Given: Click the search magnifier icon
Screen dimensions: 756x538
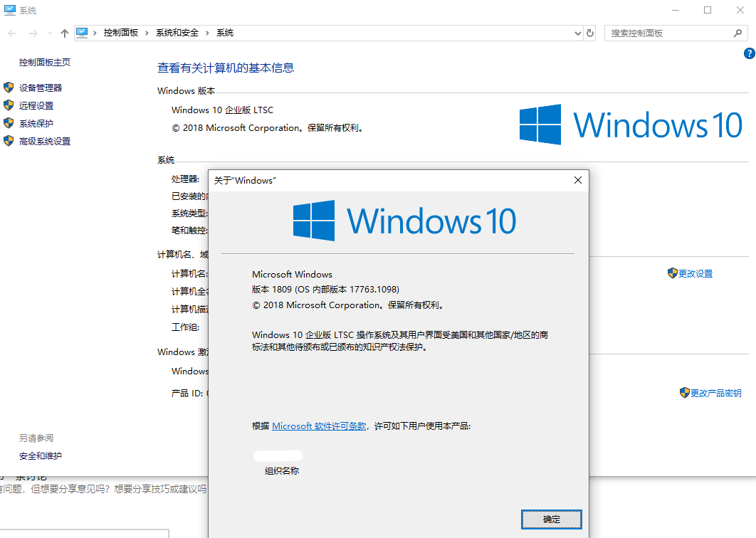Looking at the screenshot, I should [737, 33].
